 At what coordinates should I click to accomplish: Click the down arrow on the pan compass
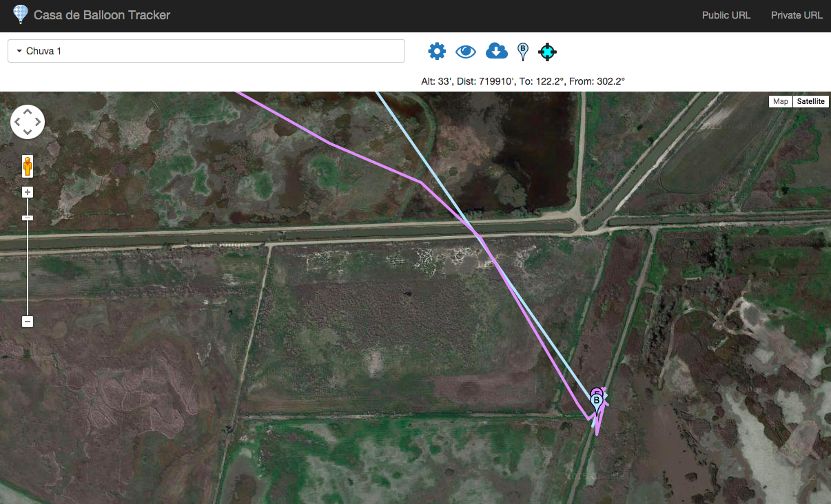[28, 132]
